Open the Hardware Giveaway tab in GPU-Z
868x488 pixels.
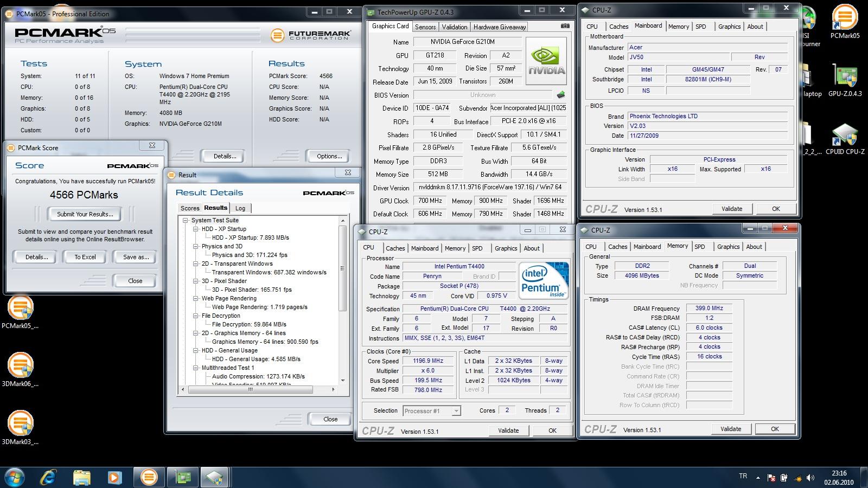point(500,27)
